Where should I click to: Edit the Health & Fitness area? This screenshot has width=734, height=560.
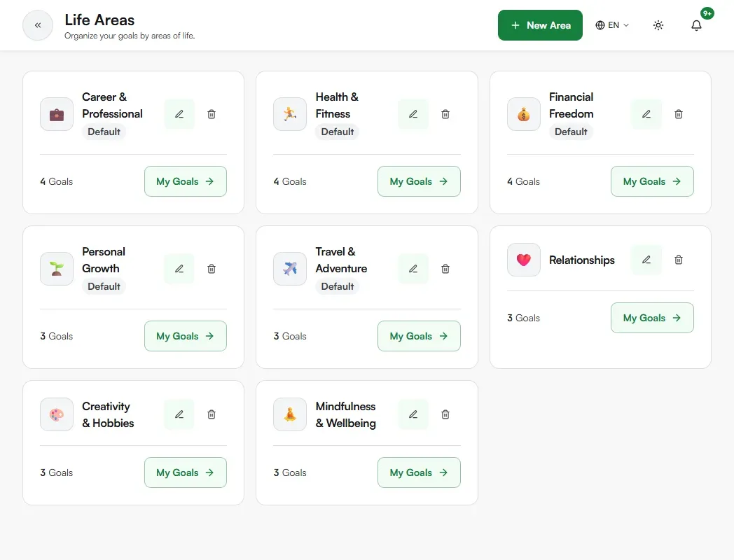(413, 114)
